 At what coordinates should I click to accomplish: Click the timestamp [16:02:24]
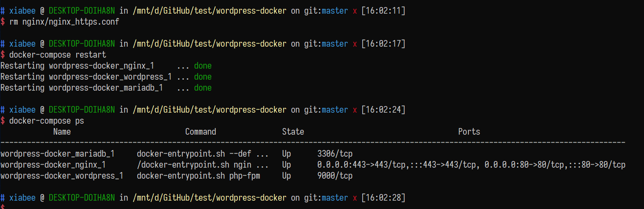pos(383,110)
